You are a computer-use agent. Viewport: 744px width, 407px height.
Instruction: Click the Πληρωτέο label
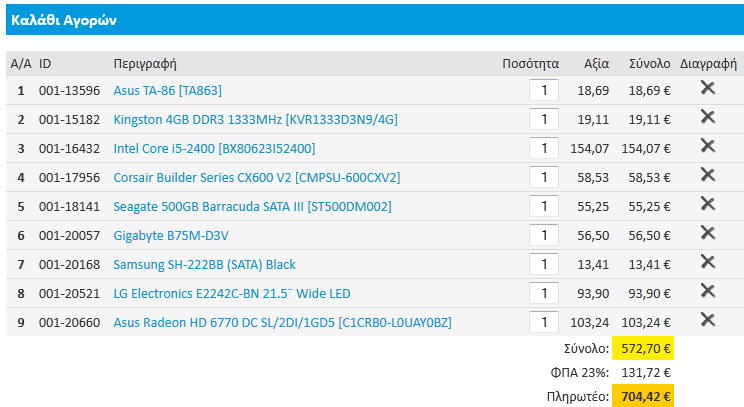pyautogui.click(x=577, y=397)
